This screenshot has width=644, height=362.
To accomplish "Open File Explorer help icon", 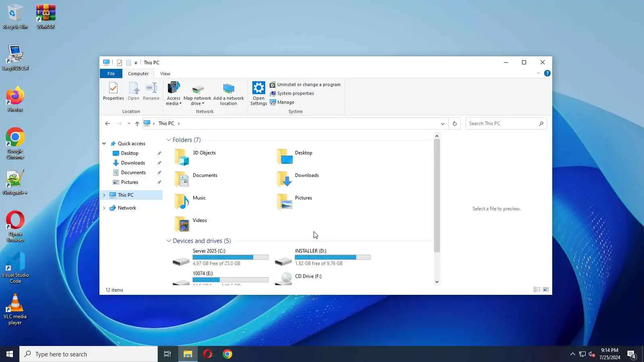I will pos(547,73).
